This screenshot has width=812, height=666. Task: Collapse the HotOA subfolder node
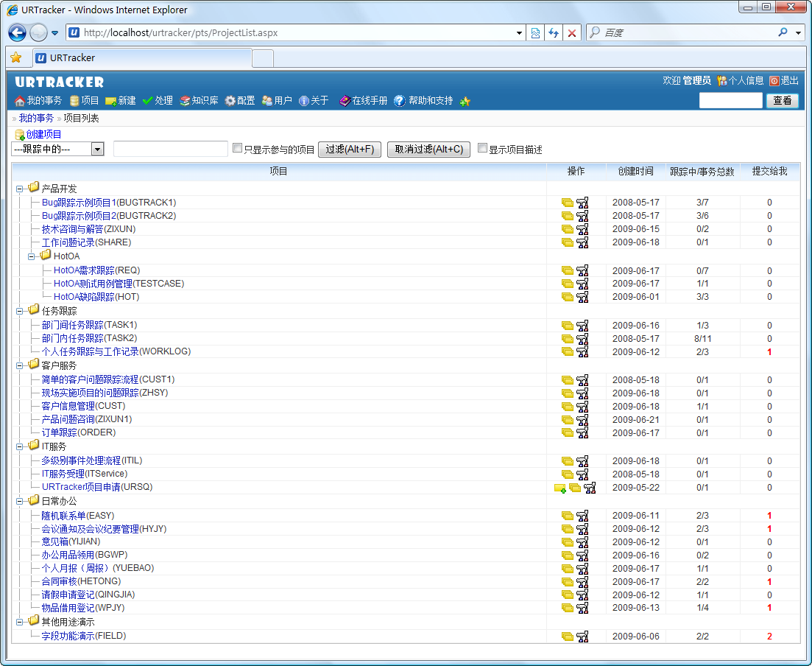click(x=32, y=256)
